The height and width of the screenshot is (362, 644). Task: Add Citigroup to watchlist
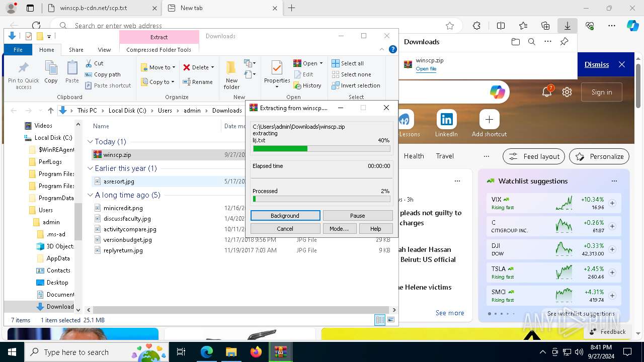tap(612, 226)
